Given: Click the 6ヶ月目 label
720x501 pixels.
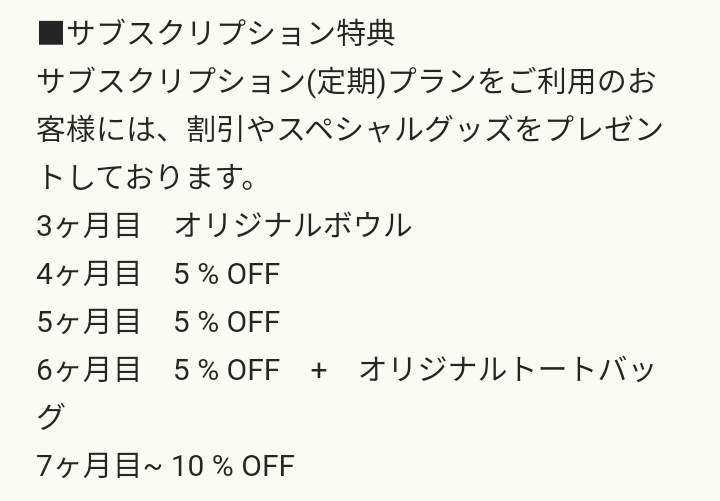Looking at the screenshot, I should point(88,370).
